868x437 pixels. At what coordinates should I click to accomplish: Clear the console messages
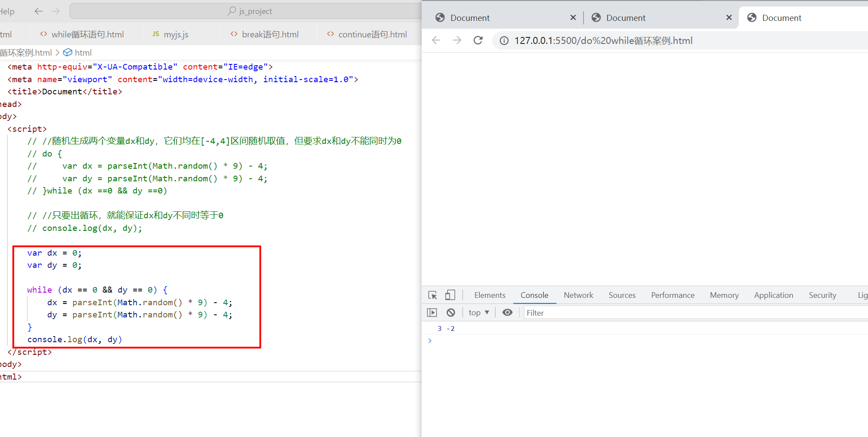pos(451,312)
